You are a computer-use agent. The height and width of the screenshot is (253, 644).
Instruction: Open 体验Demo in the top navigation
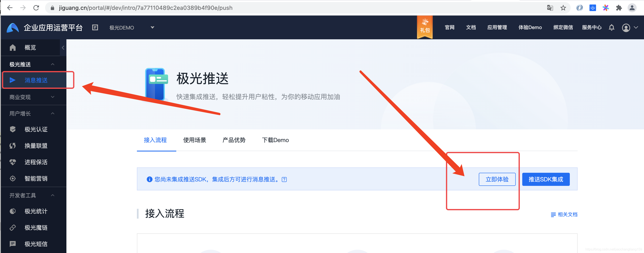530,27
